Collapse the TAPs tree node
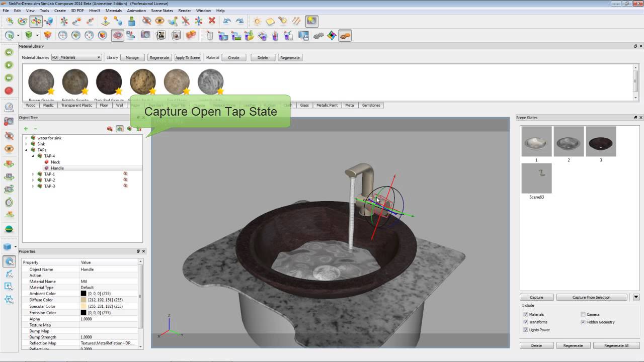Image resolution: width=644 pixels, height=362 pixels. (x=26, y=150)
